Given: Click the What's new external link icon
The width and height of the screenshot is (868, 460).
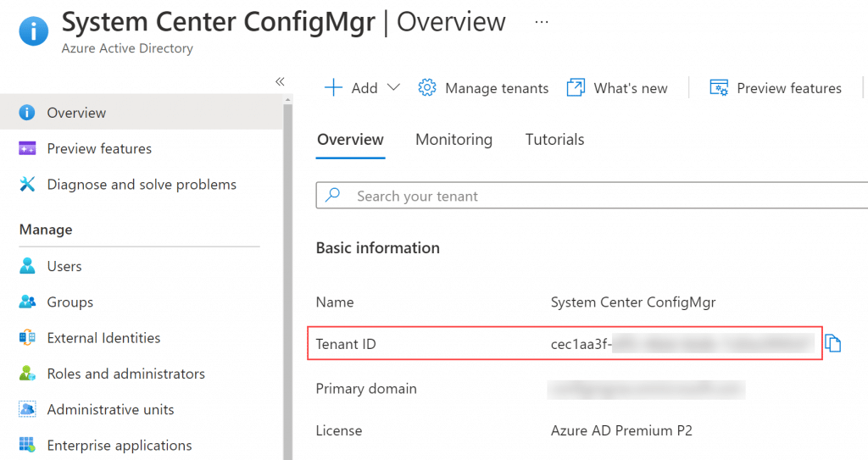Looking at the screenshot, I should click(x=576, y=87).
